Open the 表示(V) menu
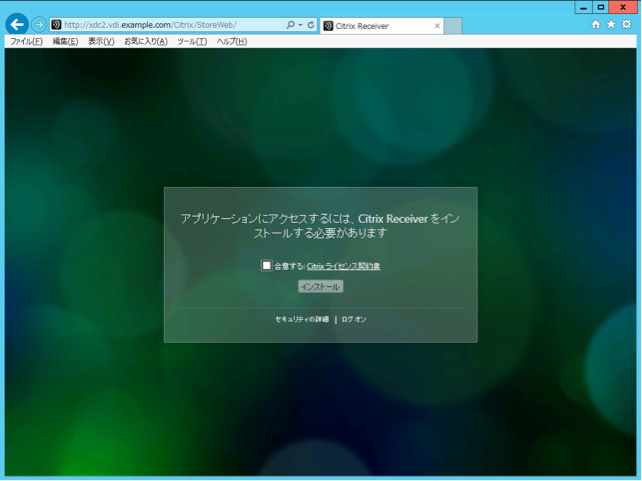 pos(101,41)
